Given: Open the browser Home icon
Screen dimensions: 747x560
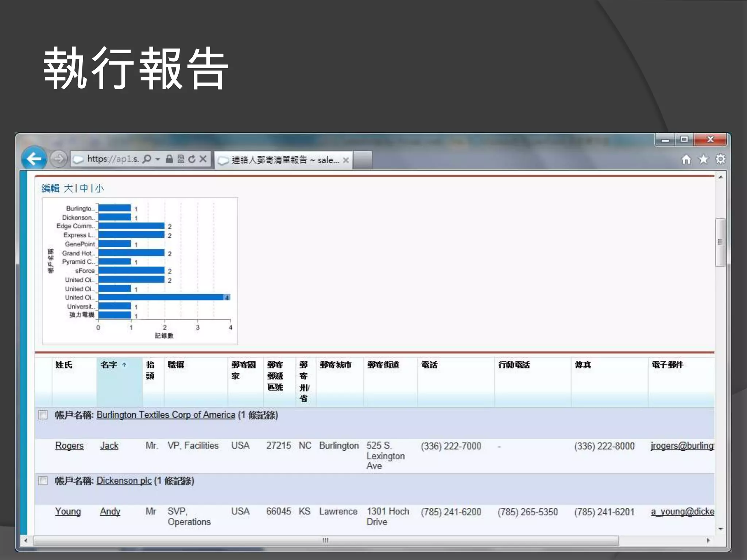Looking at the screenshot, I should click(x=686, y=159).
